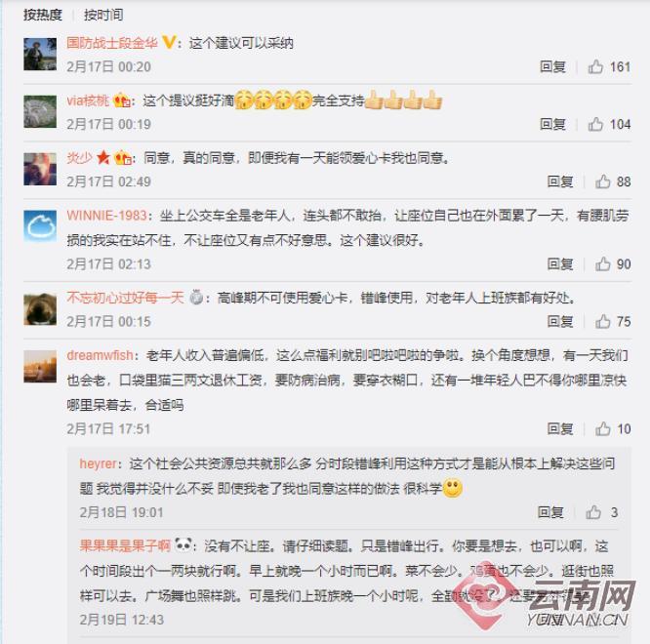
Task: Click 果果果是果子啊 username
Action: 125,545
